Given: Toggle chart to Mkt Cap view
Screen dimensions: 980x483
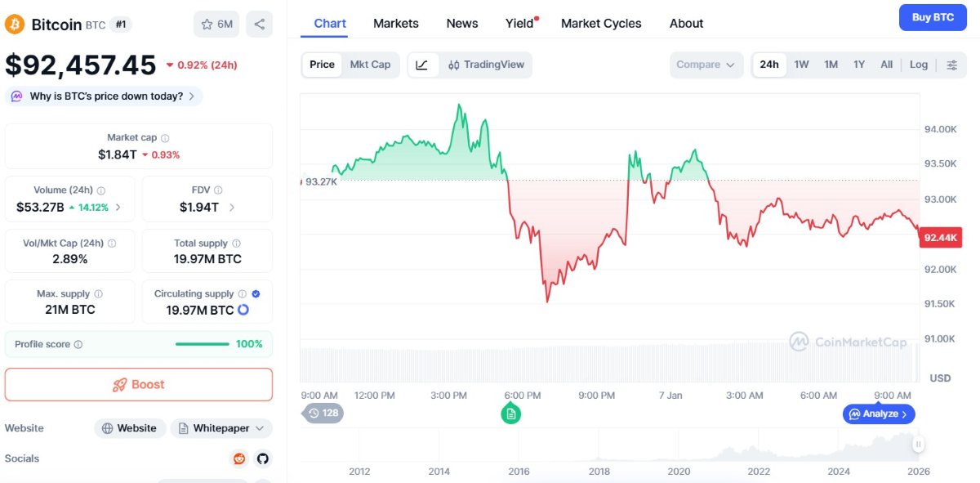Looking at the screenshot, I should [370, 65].
